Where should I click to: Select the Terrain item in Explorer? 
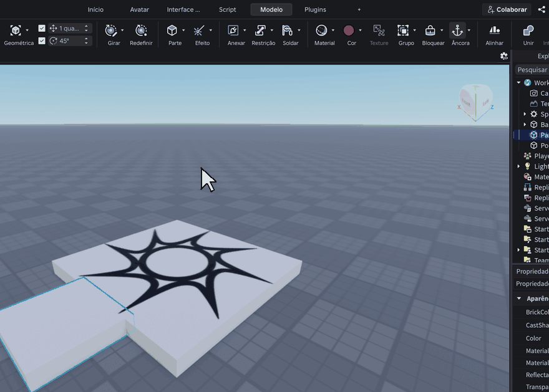[539, 103]
